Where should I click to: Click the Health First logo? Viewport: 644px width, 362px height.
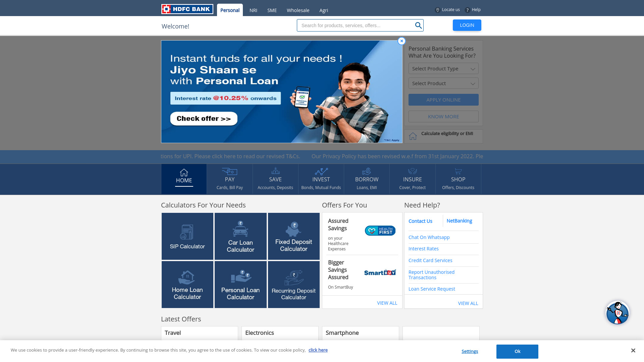coord(380,231)
